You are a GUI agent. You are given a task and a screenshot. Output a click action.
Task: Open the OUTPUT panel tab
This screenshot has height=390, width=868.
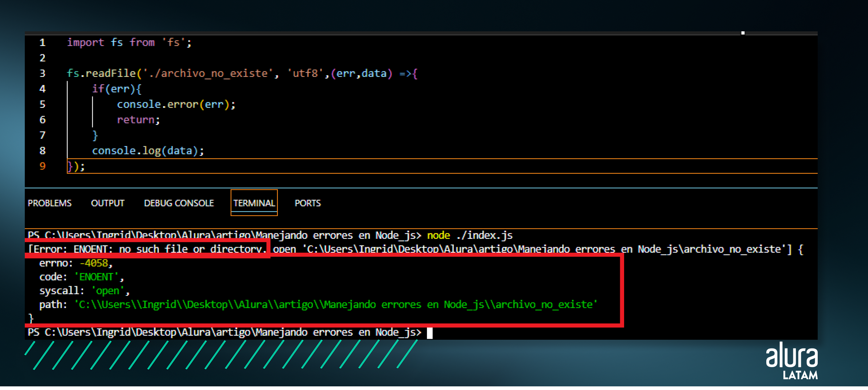click(108, 203)
